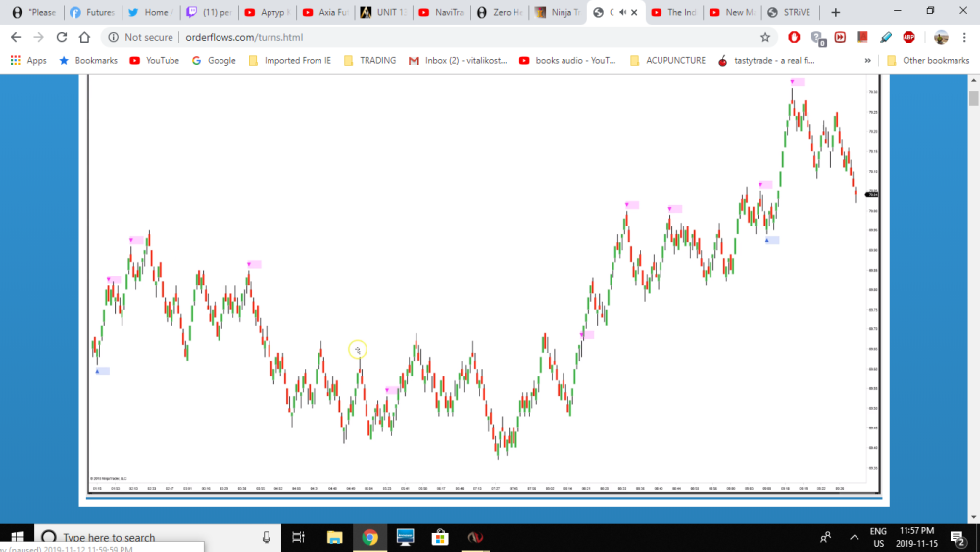Switch to the STRIVE tab
The width and height of the screenshot is (980, 552).
tap(789, 13)
